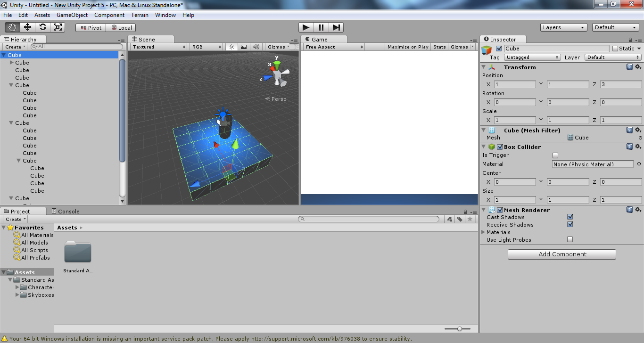644x343 pixels.
Task: Click the Pause button
Action: click(x=321, y=27)
